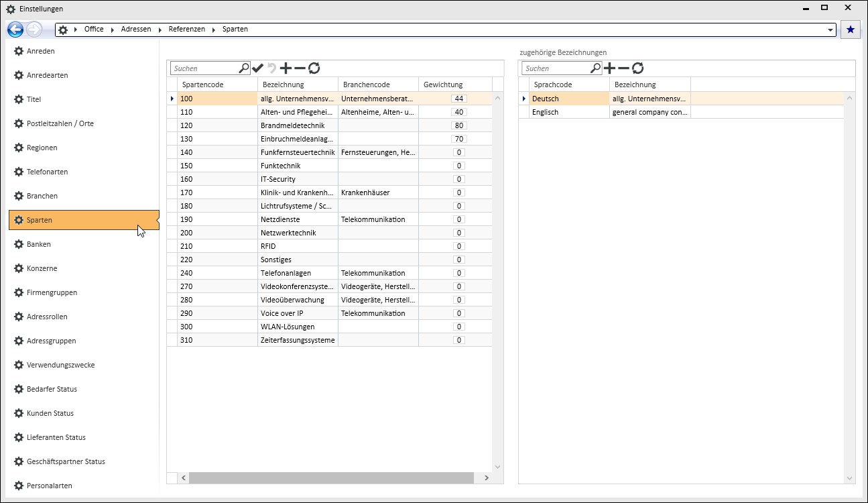
Task: Add a new Sparte with the plus icon
Action: pos(286,68)
